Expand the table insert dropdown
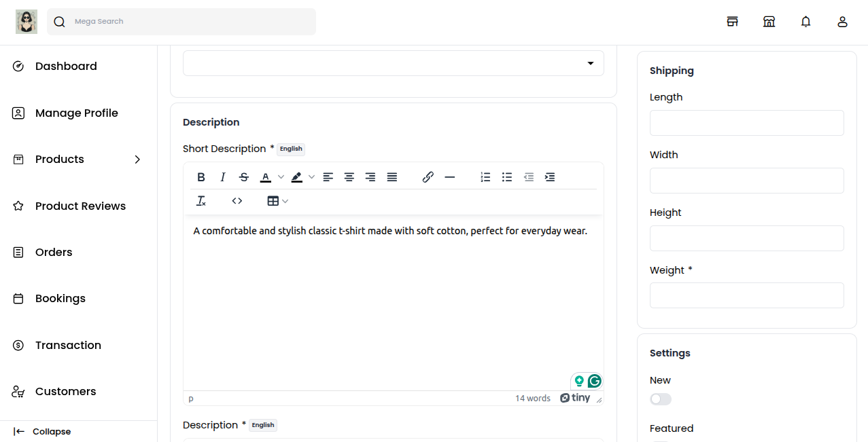This screenshot has width=868, height=442. click(285, 201)
